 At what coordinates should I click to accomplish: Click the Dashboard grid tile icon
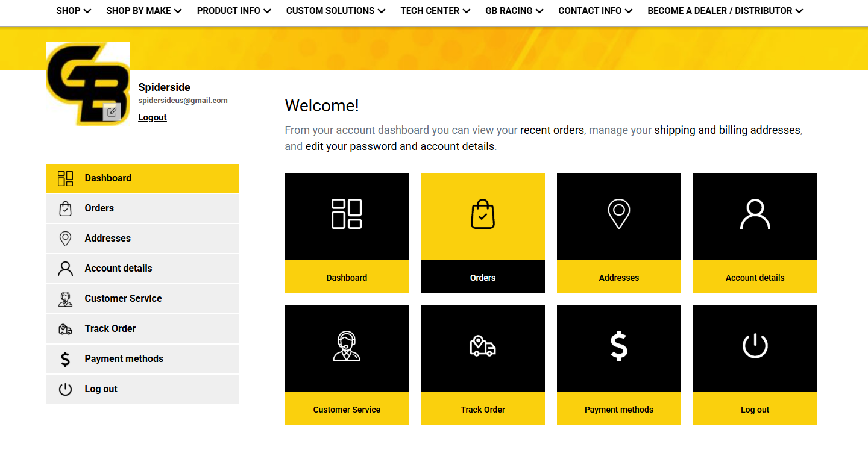(347, 214)
